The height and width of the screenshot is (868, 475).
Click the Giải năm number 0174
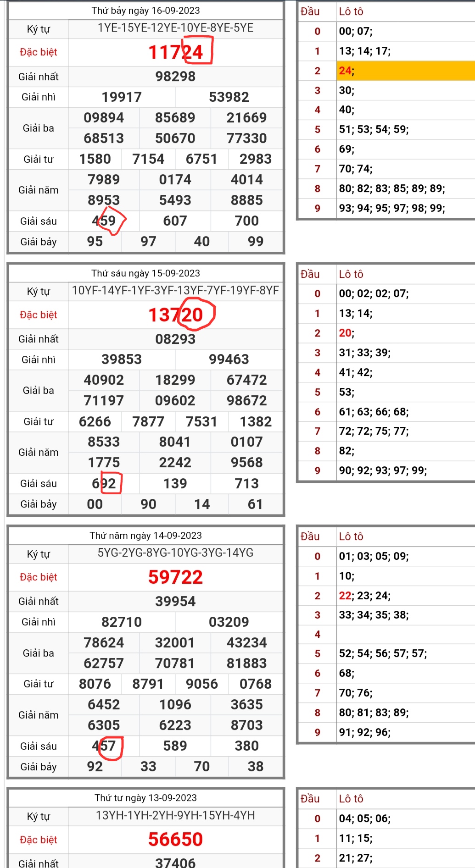click(175, 180)
